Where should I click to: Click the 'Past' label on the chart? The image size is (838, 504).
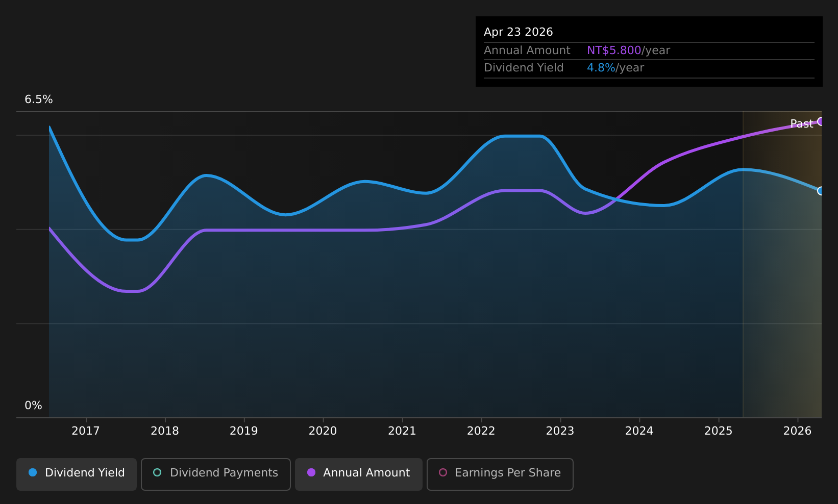click(801, 124)
